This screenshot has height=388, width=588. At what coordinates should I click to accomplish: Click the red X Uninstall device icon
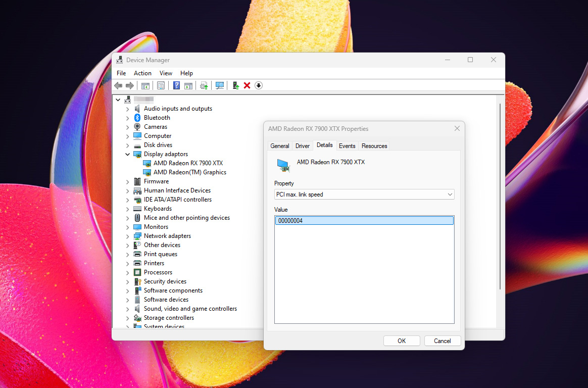click(x=247, y=85)
